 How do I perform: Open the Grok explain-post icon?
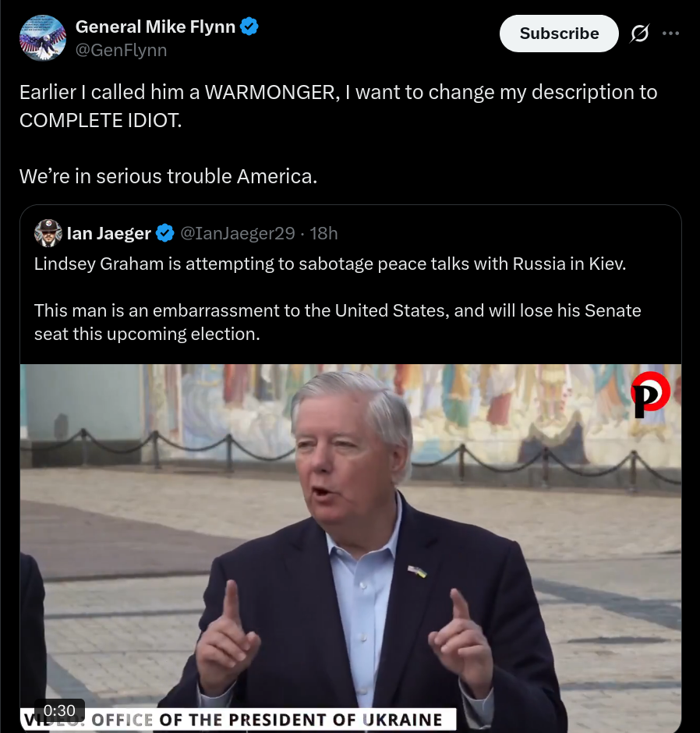[639, 34]
